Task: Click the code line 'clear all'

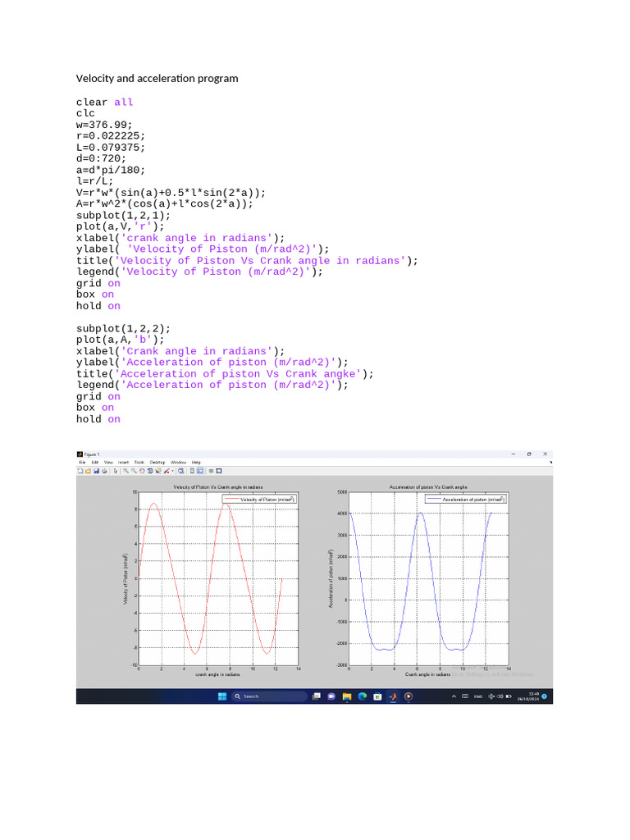Action: point(104,103)
